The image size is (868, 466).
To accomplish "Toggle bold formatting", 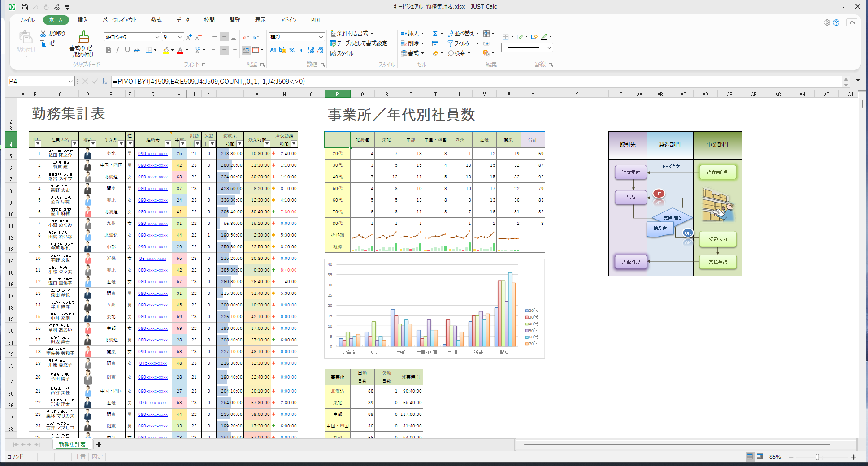I will point(108,51).
